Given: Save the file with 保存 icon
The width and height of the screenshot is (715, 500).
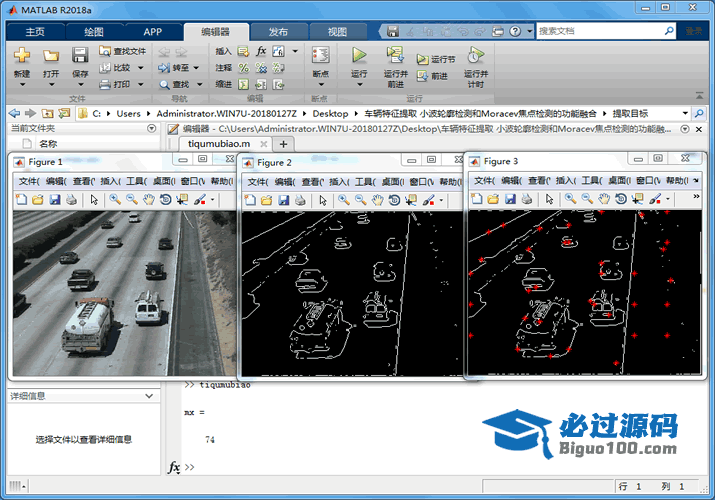Looking at the screenshot, I should point(80,55).
